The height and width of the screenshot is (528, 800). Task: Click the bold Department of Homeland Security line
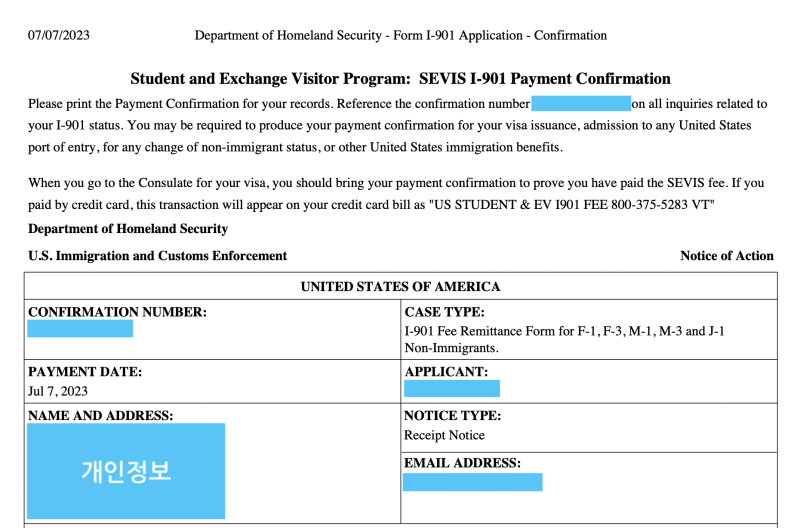point(128,229)
